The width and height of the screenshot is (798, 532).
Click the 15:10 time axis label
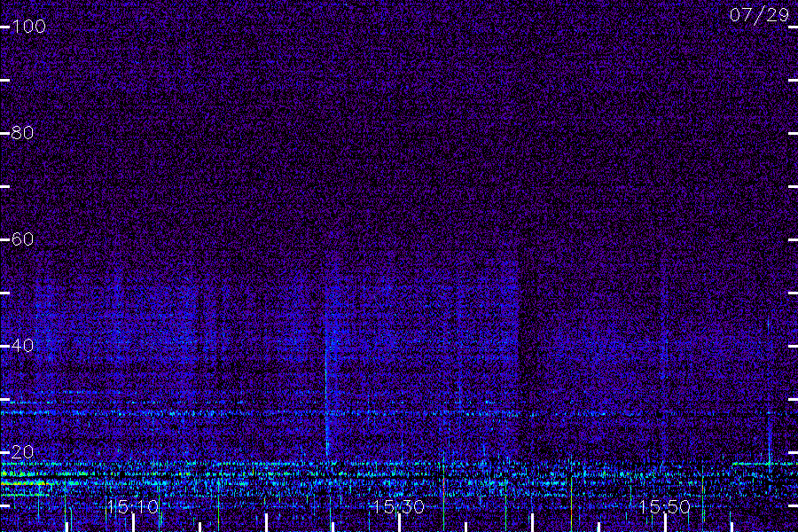click(133, 506)
